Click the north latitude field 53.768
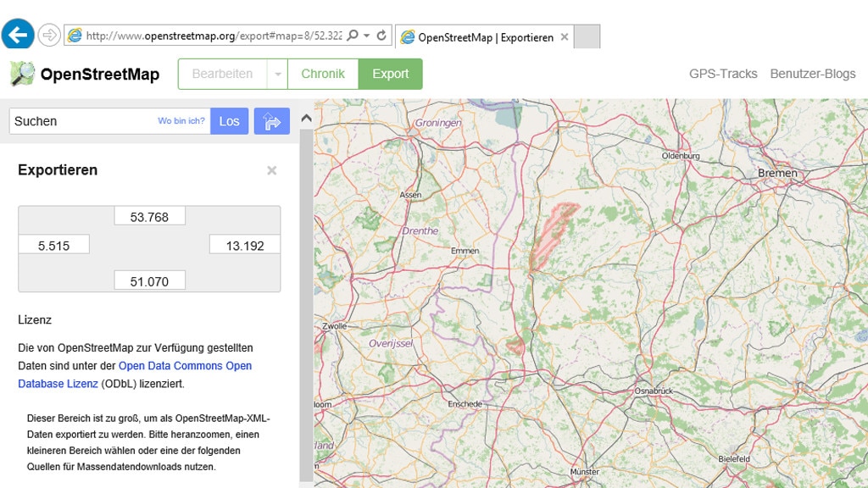 click(149, 217)
